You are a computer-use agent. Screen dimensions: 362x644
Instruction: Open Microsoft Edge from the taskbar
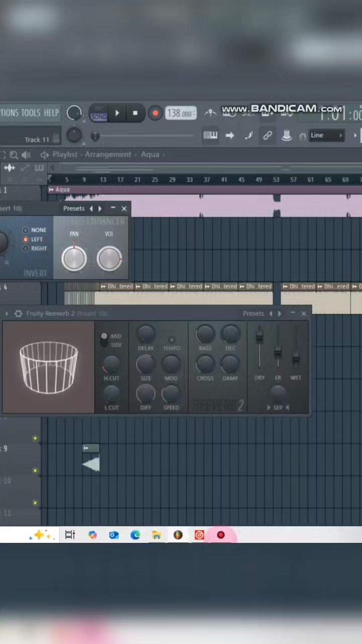pyautogui.click(x=135, y=535)
